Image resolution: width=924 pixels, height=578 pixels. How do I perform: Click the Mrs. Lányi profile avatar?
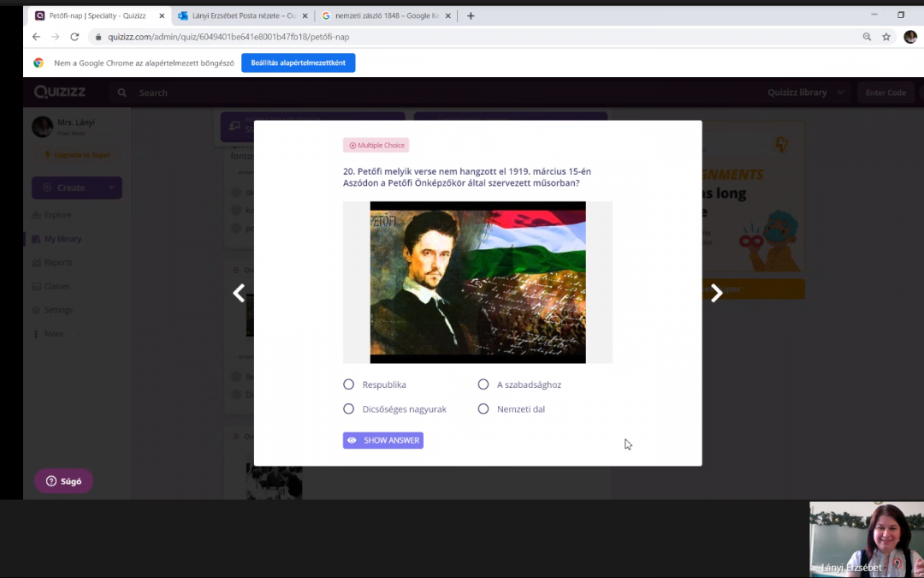coord(43,127)
